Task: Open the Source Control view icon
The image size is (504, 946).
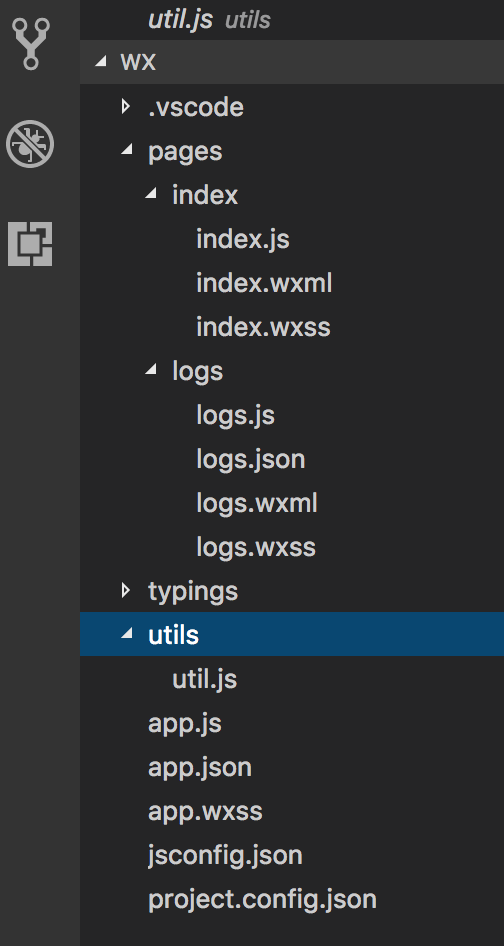Action: tap(30, 46)
